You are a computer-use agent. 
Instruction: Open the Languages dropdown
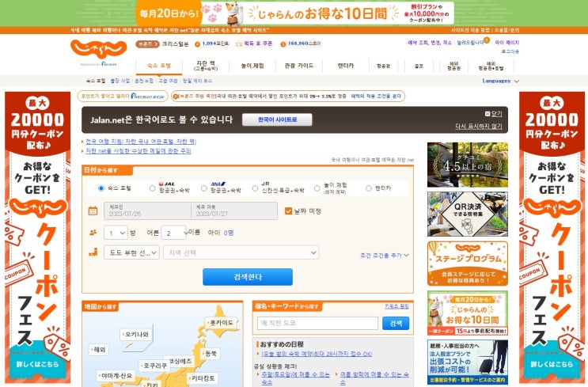pyautogui.click(x=501, y=81)
